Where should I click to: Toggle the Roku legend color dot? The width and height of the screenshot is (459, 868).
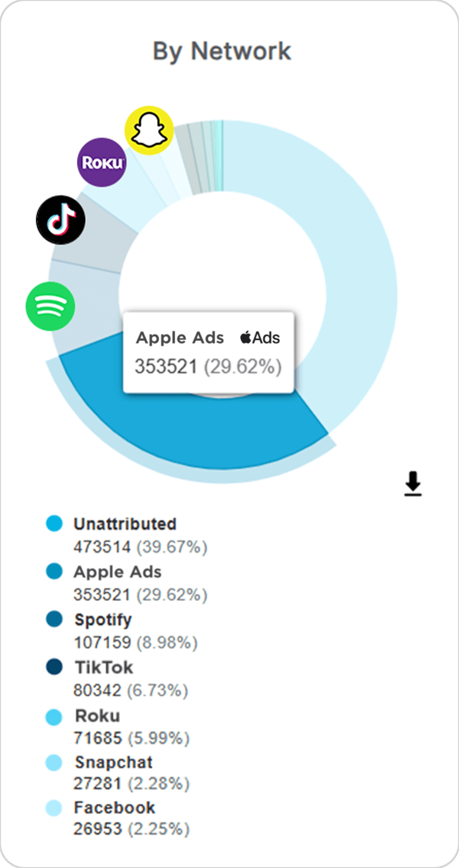[x=54, y=716]
